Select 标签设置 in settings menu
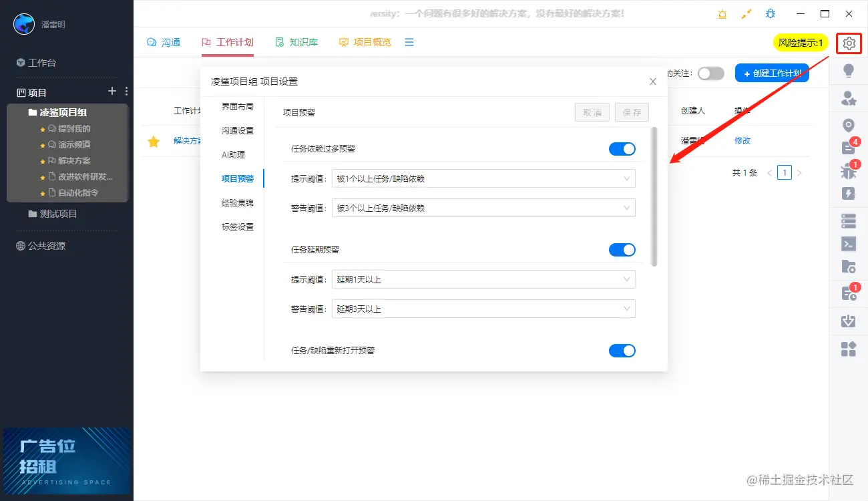 tap(238, 226)
